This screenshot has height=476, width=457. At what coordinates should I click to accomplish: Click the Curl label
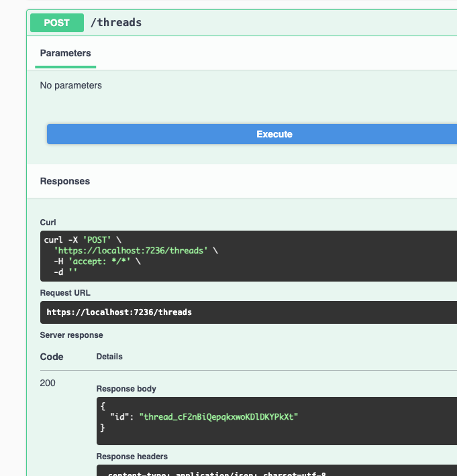click(x=48, y=223)
